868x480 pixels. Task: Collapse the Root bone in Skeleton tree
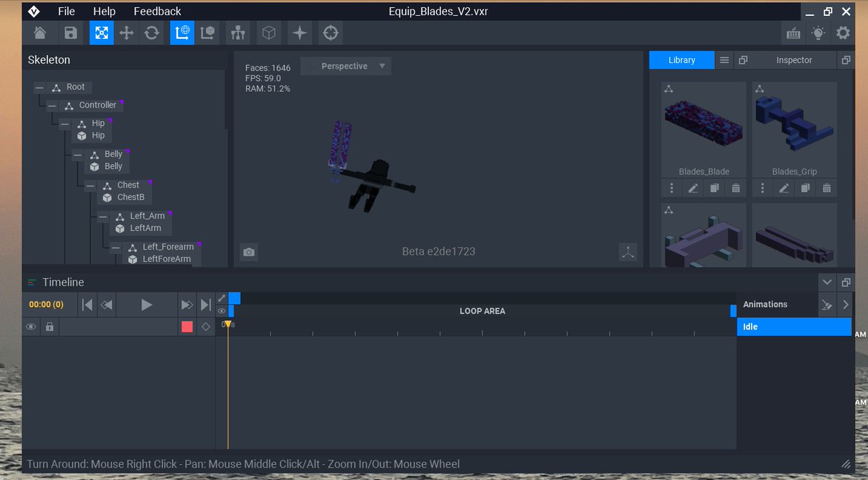39,88
